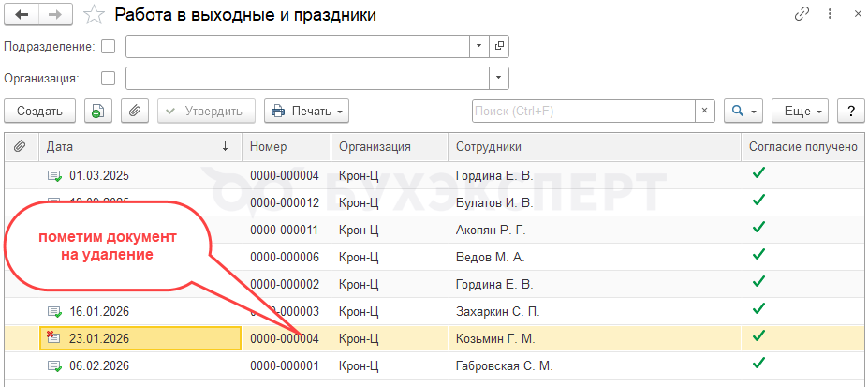
Task: Click the paperclip column header icon
Action: tap(20, 147)
